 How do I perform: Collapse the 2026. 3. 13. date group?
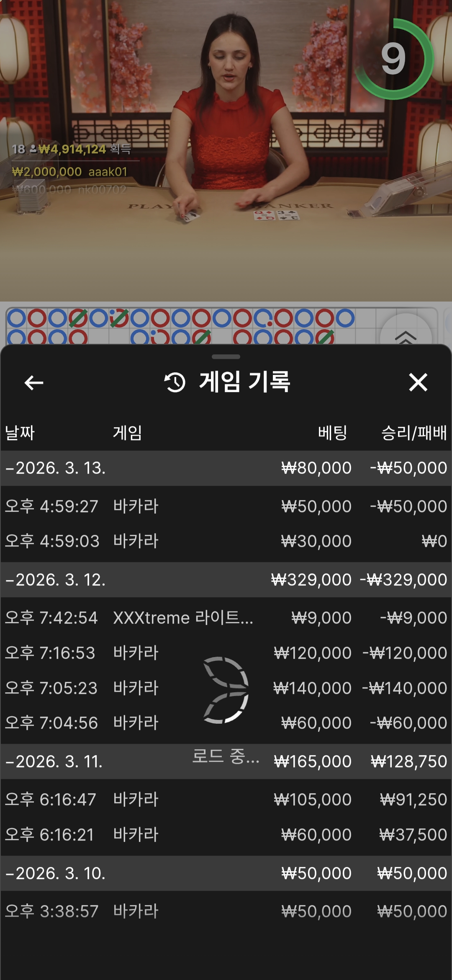tap(55, 468)
